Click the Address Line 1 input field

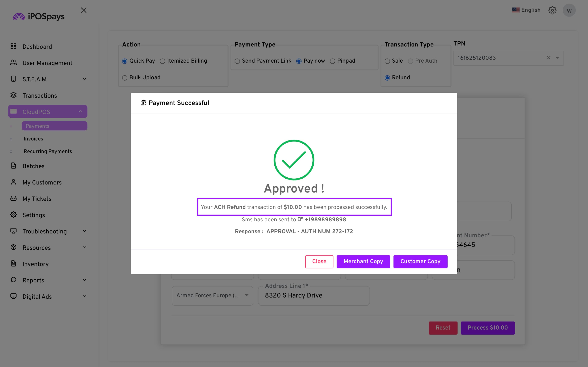point(313,295)
